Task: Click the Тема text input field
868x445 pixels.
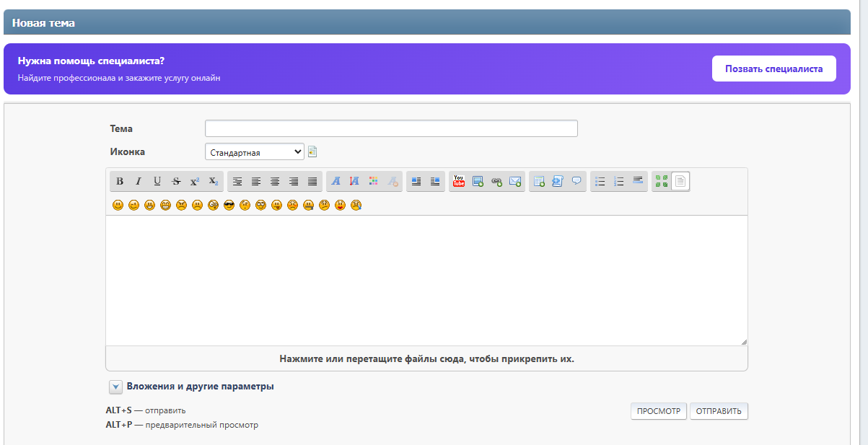Action: 391,128
